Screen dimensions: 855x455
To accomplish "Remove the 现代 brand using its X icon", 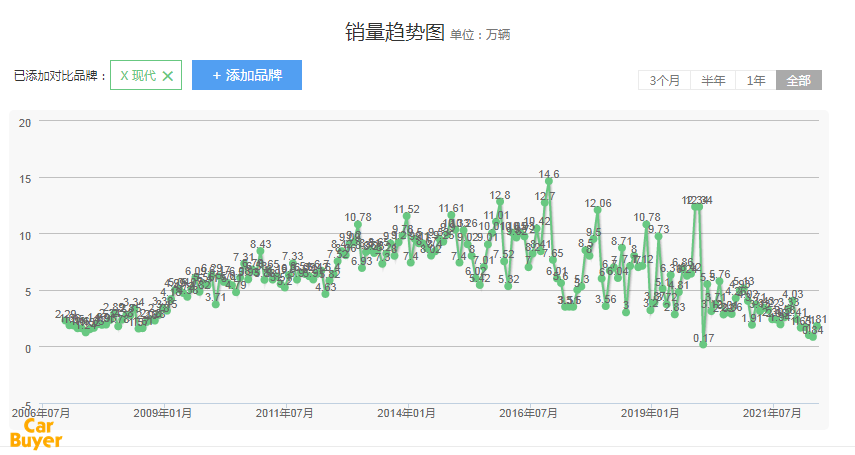I will (x=168, y=75).
